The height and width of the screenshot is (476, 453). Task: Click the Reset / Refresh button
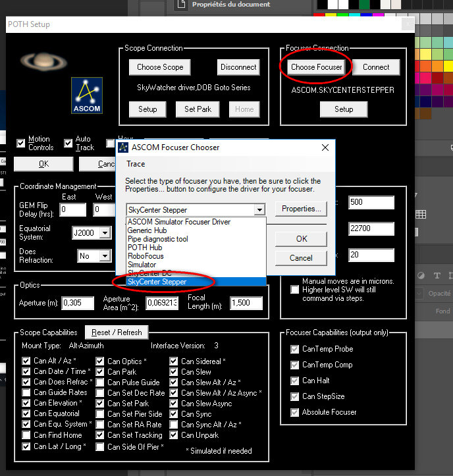pyautogui.click(x=117, y=332)
